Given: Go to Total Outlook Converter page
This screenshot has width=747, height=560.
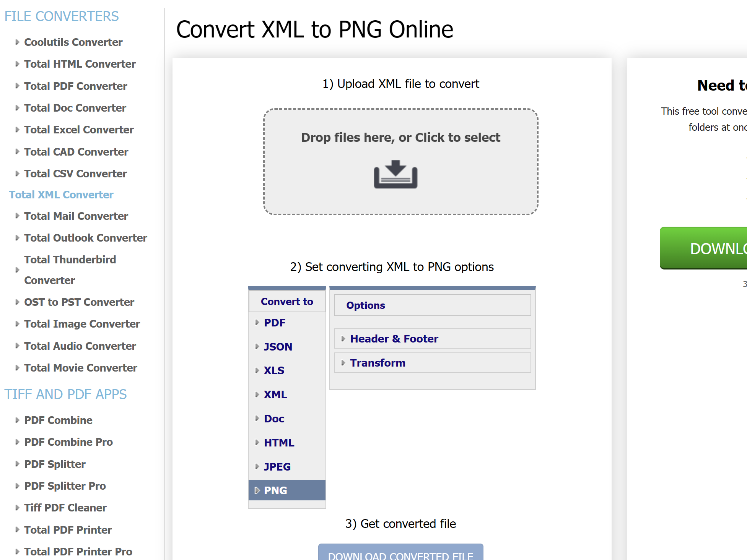Looking at the screenshot, I should point(86,238).
